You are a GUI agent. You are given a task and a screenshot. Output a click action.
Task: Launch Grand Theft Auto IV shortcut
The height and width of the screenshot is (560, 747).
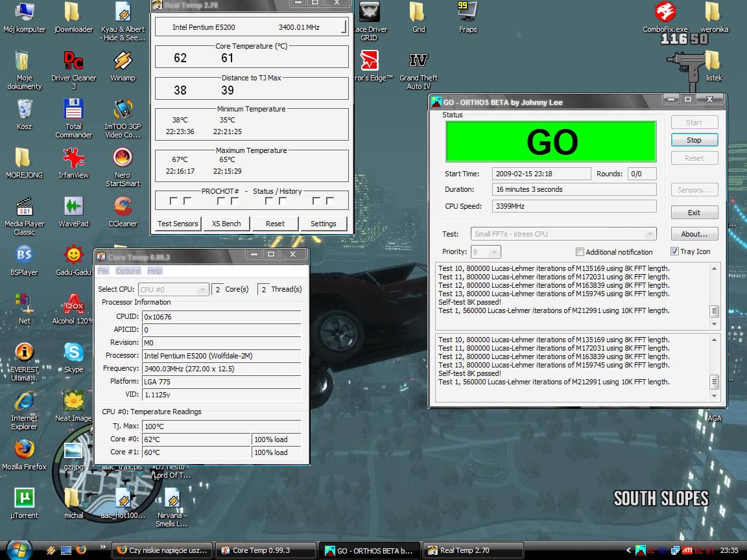click(x=418, y=62)
